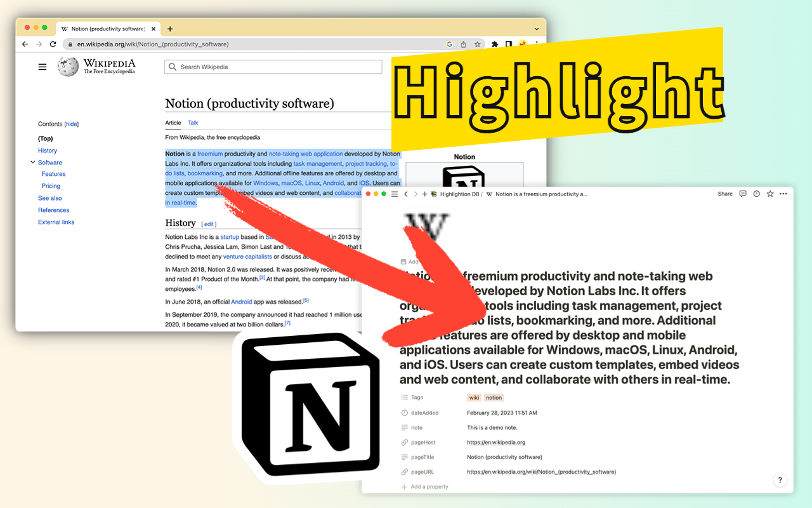Click the Notion page title breadcrumb

coord(537,194)
